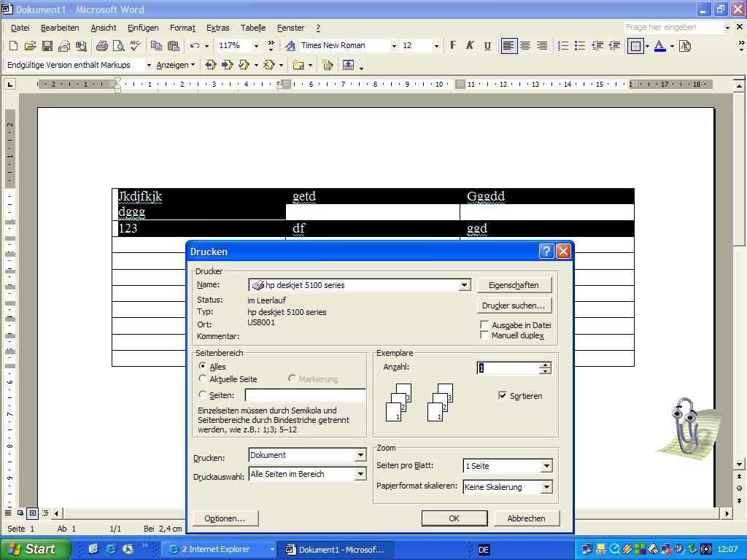Confirm printing with OK
747x560 pixels.
(454, 518)
